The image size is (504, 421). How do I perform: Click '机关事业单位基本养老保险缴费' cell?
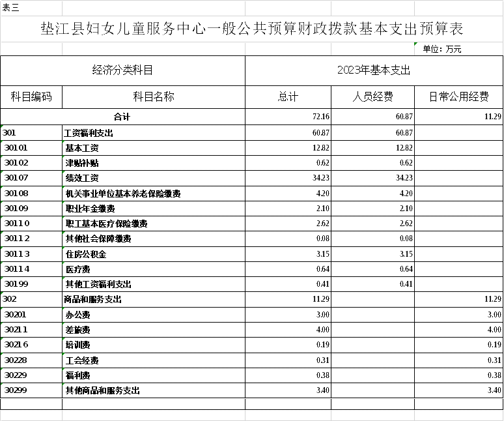154,194
